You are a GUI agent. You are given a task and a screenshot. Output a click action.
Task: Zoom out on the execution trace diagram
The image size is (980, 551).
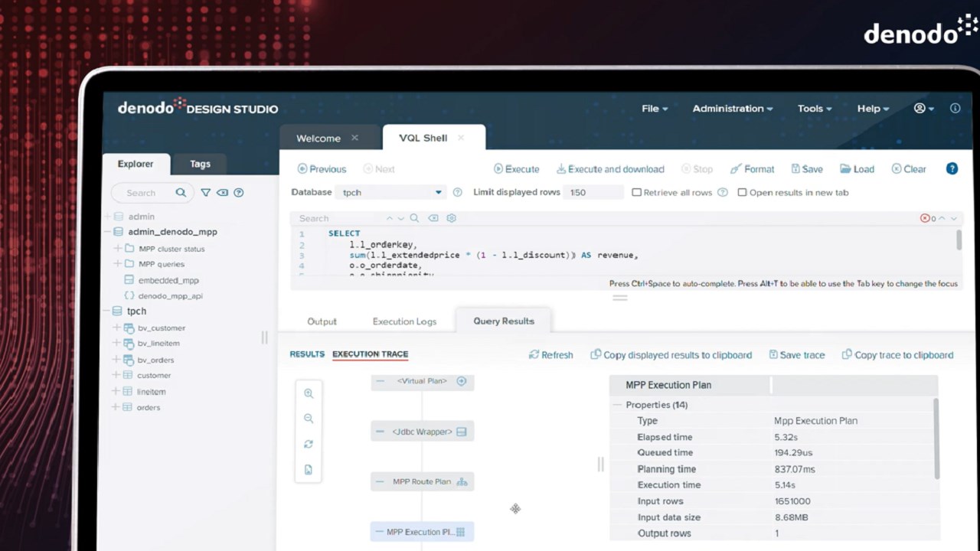tap(309, 419)
